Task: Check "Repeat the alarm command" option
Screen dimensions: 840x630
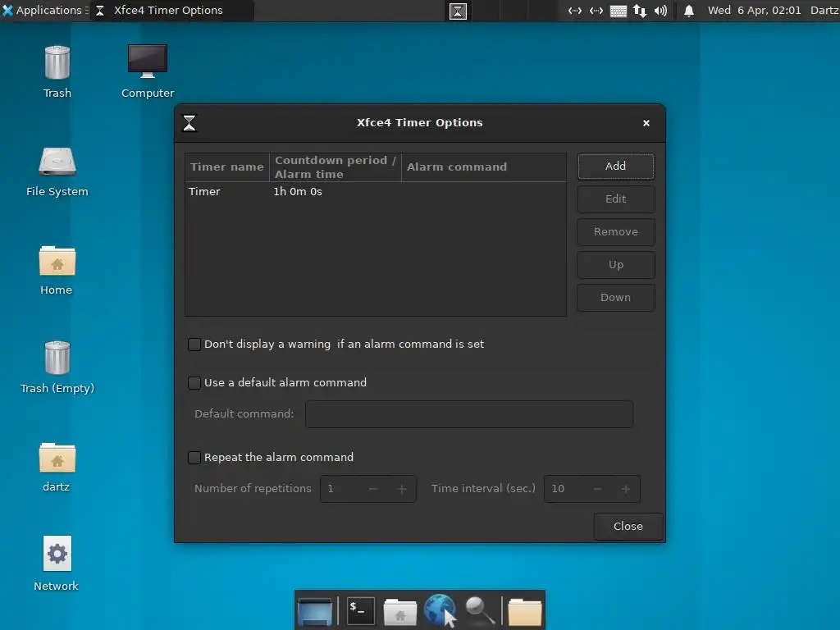Action: (194, 457)
